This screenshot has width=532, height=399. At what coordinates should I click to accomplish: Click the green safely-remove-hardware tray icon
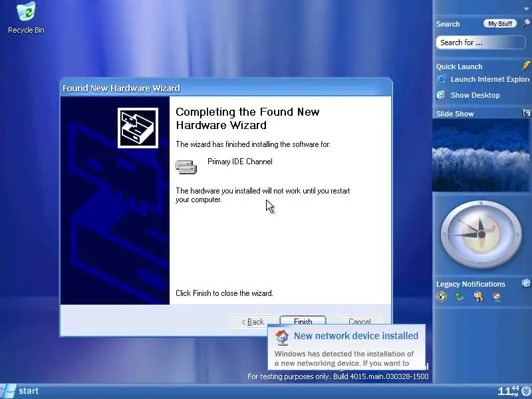(460, 297)
